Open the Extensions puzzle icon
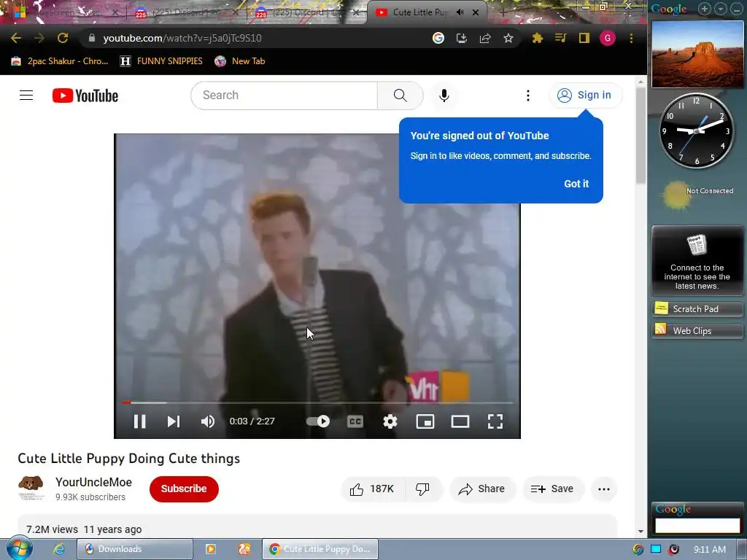 pos(538,38)
